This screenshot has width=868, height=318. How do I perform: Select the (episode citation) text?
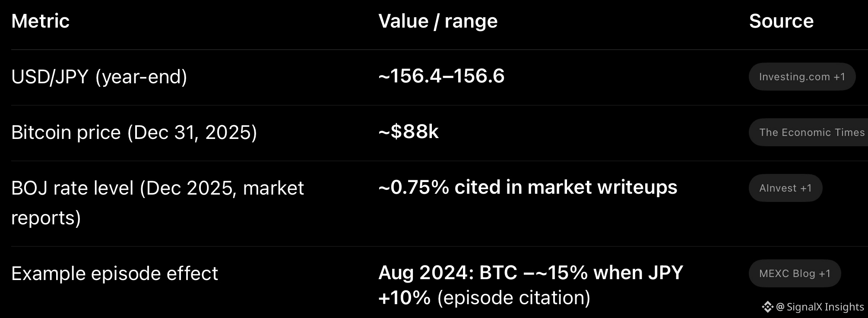click(514, 298)
